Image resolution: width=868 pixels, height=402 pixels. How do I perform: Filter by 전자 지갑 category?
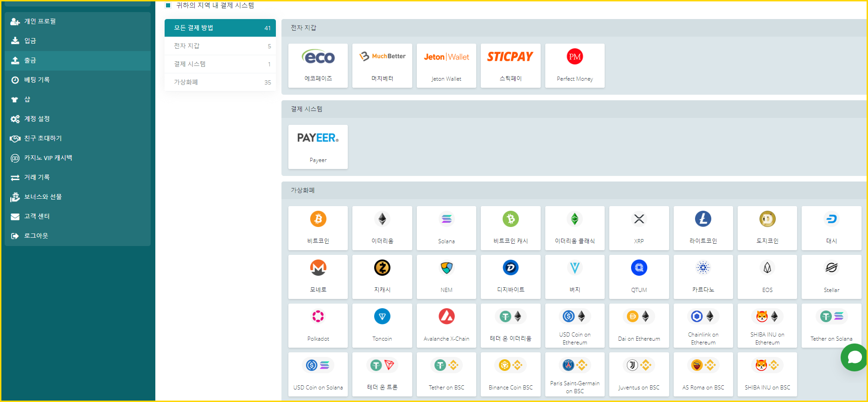220,46
